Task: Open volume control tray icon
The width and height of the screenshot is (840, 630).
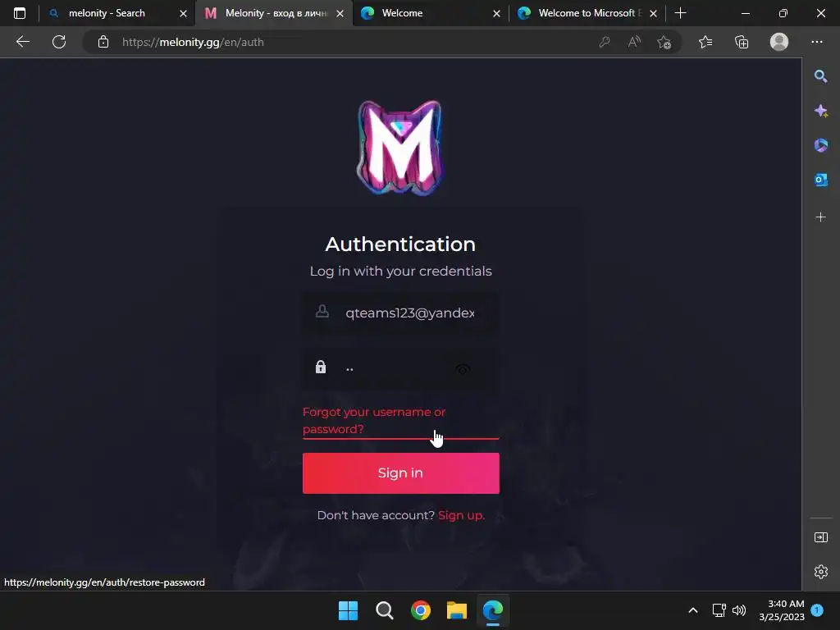Action: [739, 610]
